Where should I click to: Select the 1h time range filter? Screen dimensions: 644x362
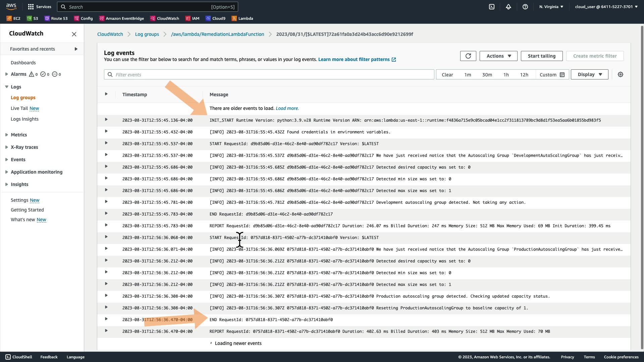tap(506, 75)
